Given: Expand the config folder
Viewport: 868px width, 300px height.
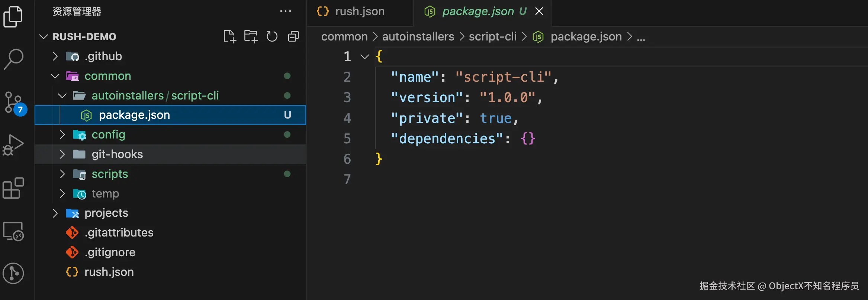Looking at the screenshot, I should [x=108, y=135].
